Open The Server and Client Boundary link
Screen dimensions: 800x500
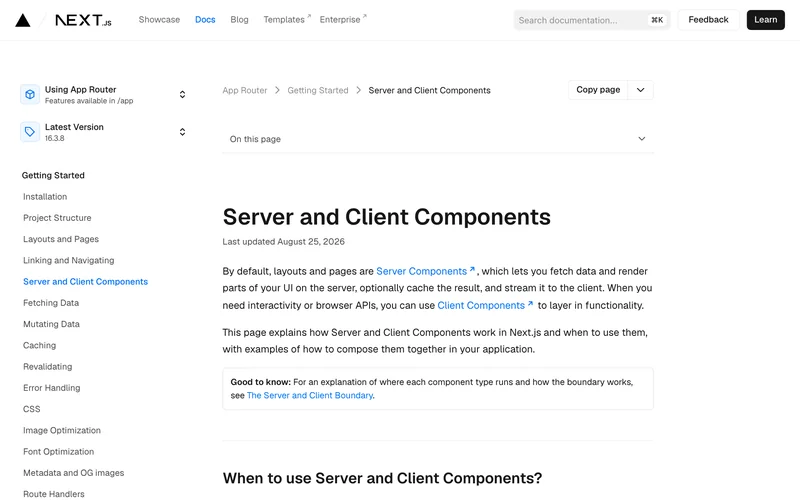pos(310,395)
